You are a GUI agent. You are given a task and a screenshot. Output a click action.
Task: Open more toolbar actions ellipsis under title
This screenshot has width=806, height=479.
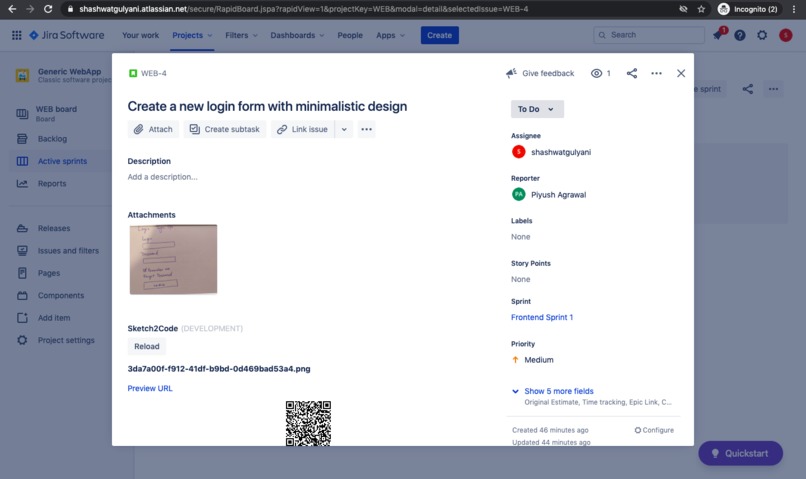(367, 129)
